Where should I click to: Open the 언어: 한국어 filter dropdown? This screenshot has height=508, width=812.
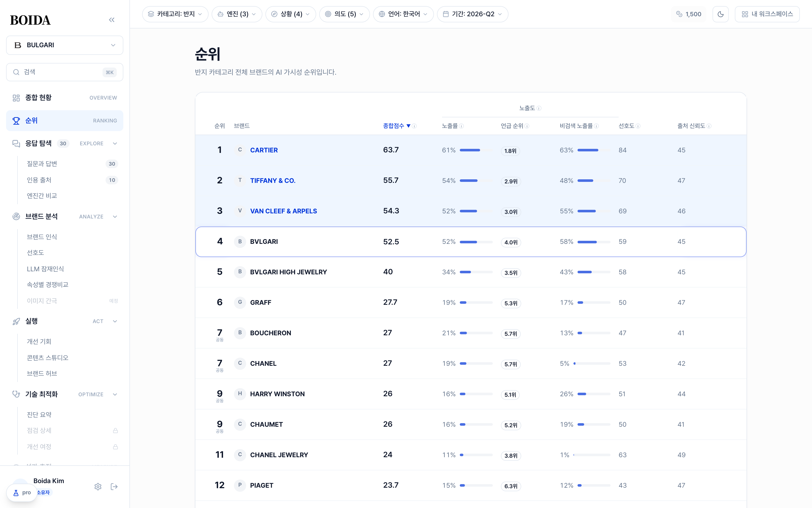(403, 14)
